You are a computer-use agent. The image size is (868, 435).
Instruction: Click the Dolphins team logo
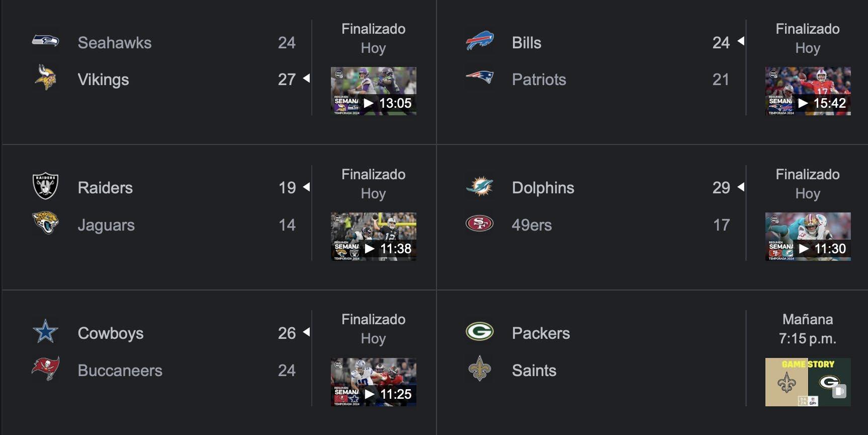(x=479, y=186)
